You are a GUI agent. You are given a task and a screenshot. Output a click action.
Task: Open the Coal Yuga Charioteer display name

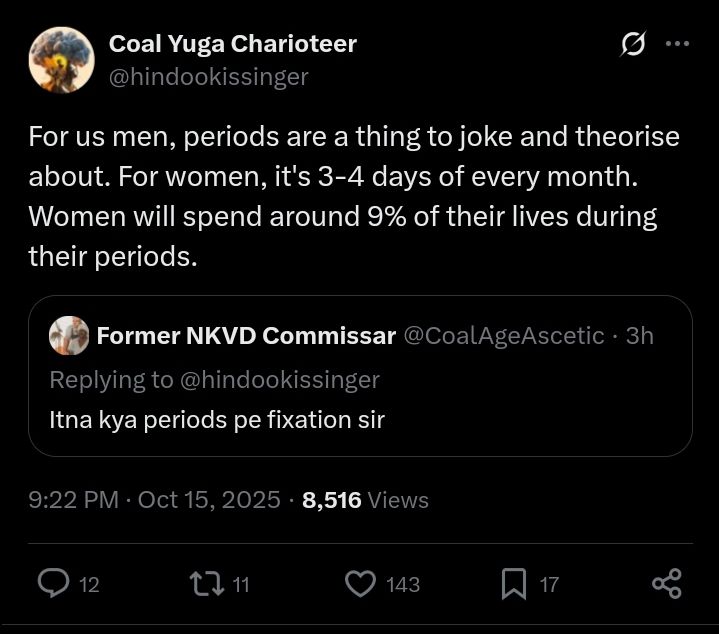point(232,44)
